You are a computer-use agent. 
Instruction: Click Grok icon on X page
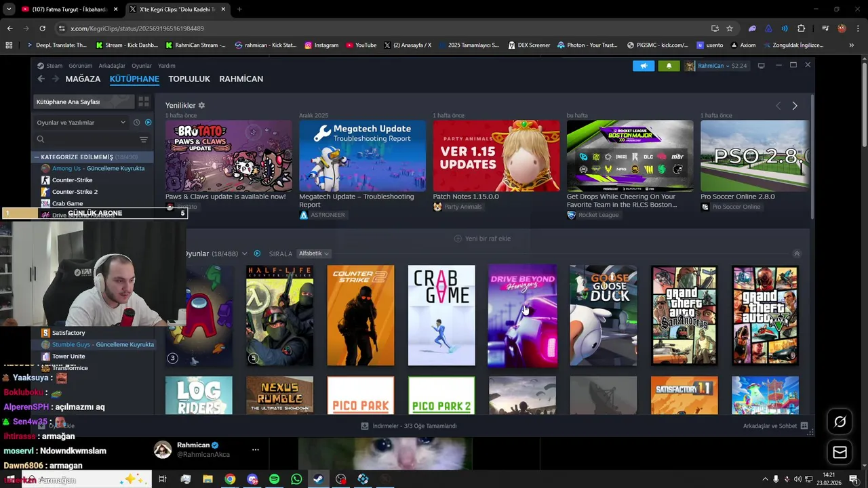pyautogui.click(x=840, y=422)
